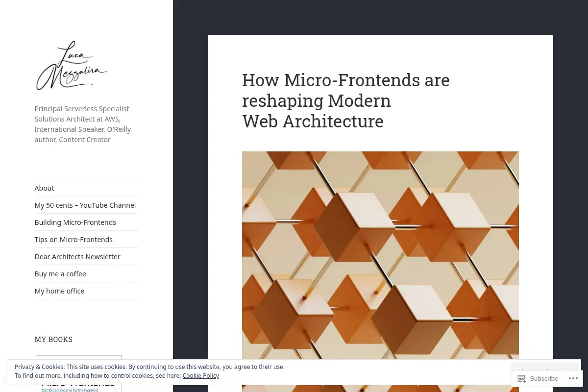This screenshot has height=392, width=588.
Task: Open My 50 cents – YouTube Channel
Action: 85,205
